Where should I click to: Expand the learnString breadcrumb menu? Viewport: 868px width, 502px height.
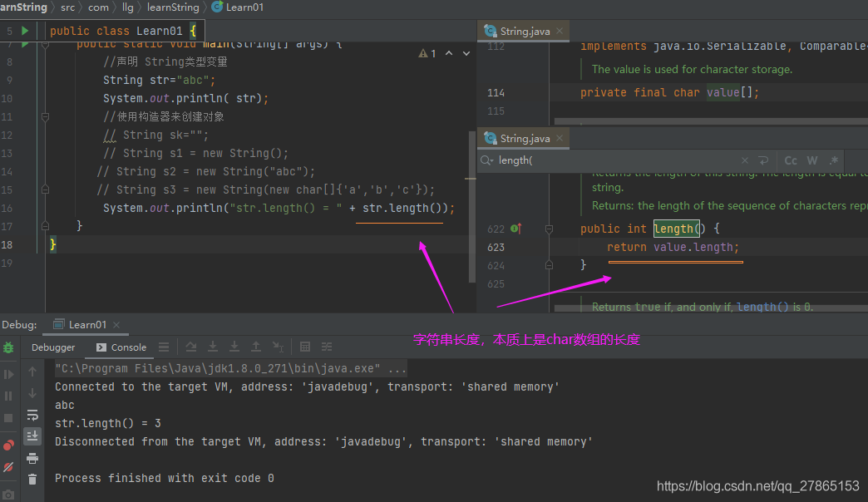coord(173,7)
